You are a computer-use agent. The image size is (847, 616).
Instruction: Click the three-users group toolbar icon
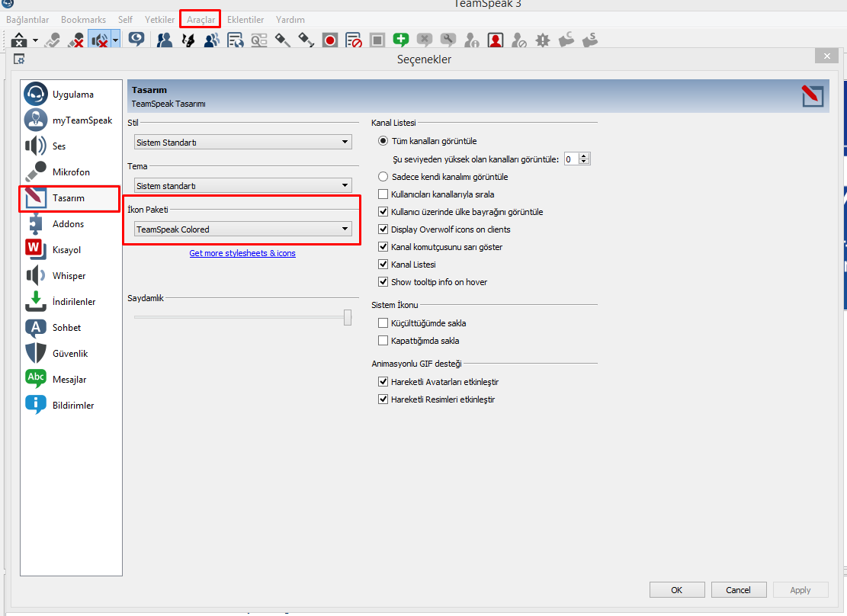pyautogui.click(x=212, y=40)
